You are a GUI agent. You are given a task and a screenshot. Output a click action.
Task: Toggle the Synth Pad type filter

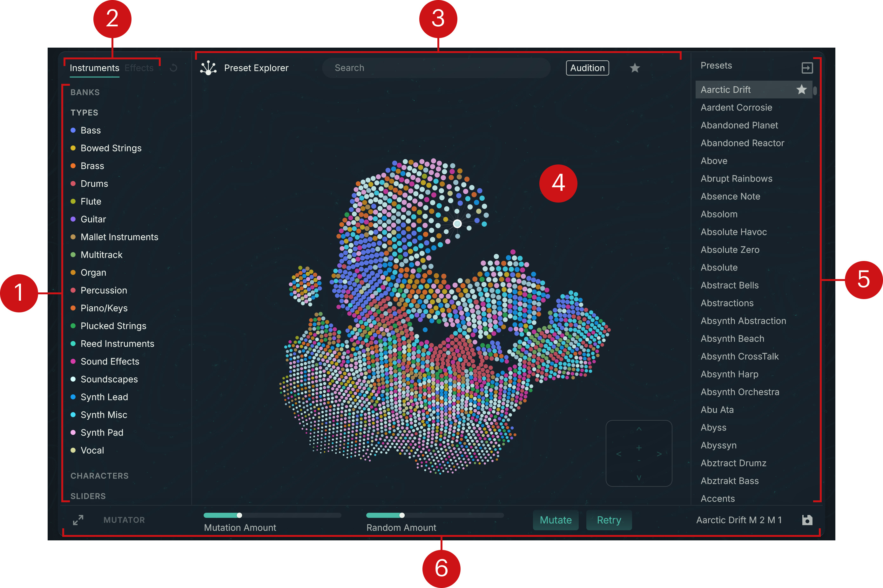pos(102,433)
